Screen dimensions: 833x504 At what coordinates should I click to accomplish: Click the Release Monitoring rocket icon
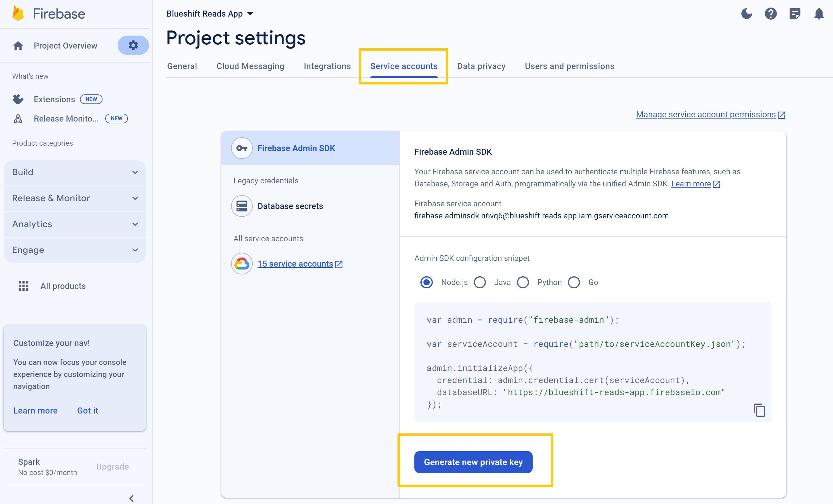click(18, 119)
